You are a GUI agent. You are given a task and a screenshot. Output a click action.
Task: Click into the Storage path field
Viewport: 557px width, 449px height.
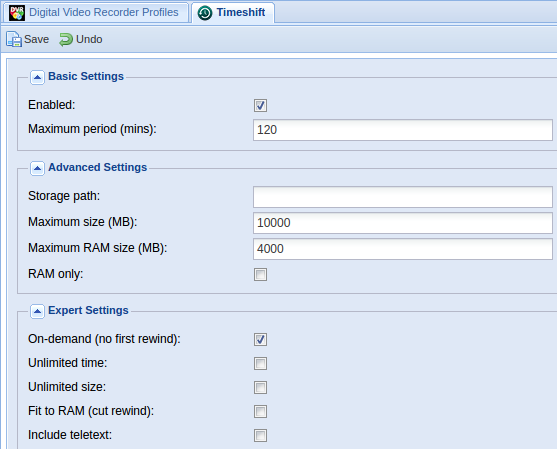[403, 197]
